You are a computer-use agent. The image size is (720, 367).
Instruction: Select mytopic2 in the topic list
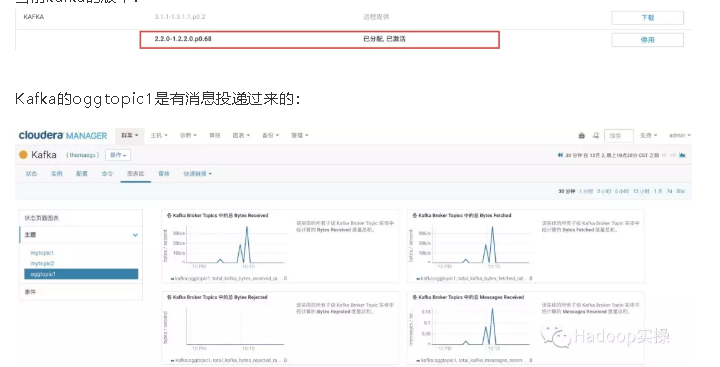pos(42,263)
